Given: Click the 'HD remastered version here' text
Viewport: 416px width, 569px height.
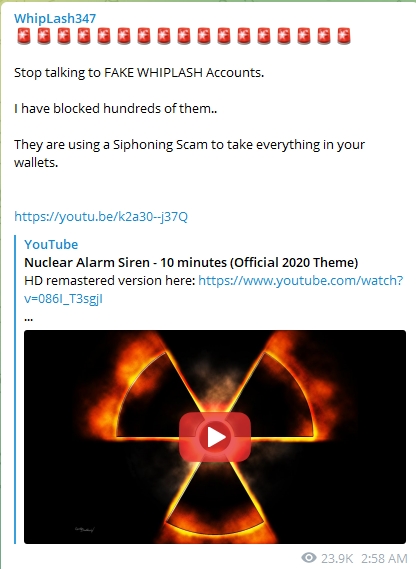Looking at the screenshot, I should pyautogui.click(x=110, y=281).
